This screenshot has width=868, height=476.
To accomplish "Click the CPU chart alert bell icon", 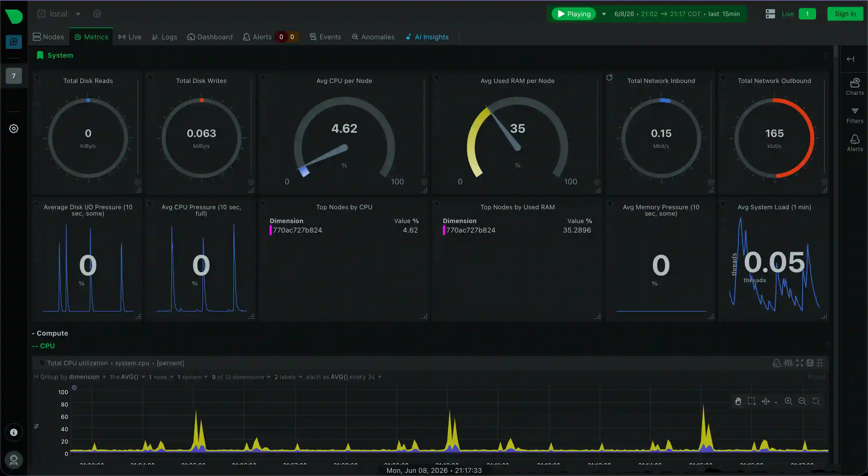I will pos(776,363).
